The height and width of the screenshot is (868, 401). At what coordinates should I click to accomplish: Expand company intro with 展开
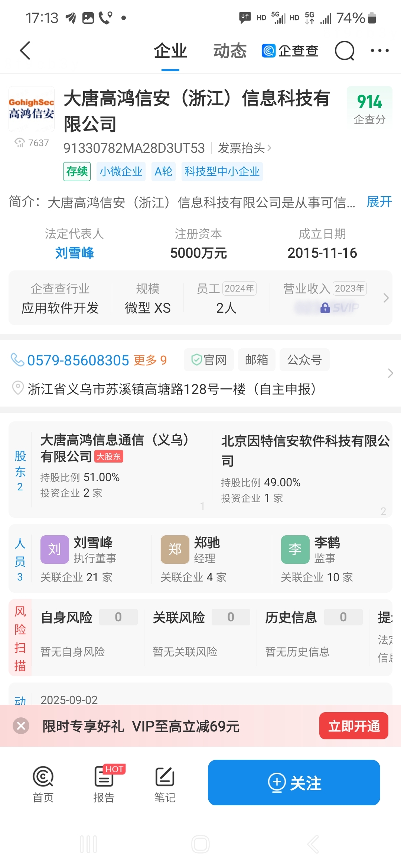[x=379, y=202]
